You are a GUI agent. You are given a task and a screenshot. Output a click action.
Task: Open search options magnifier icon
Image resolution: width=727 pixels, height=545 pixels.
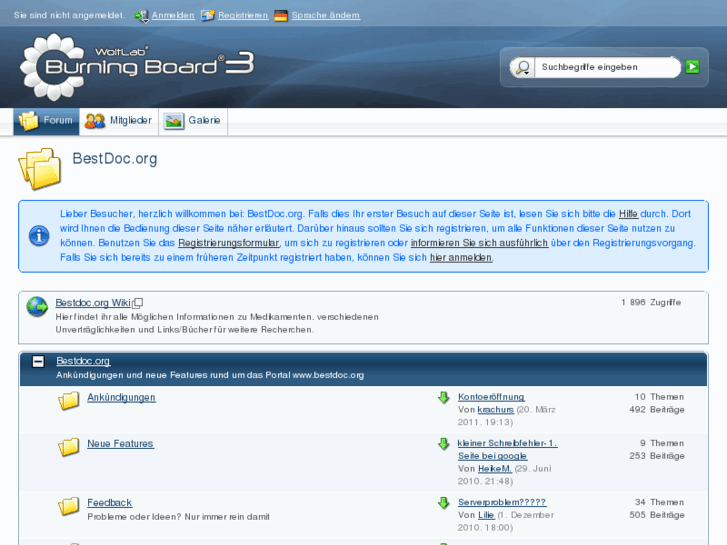point(523,67)
